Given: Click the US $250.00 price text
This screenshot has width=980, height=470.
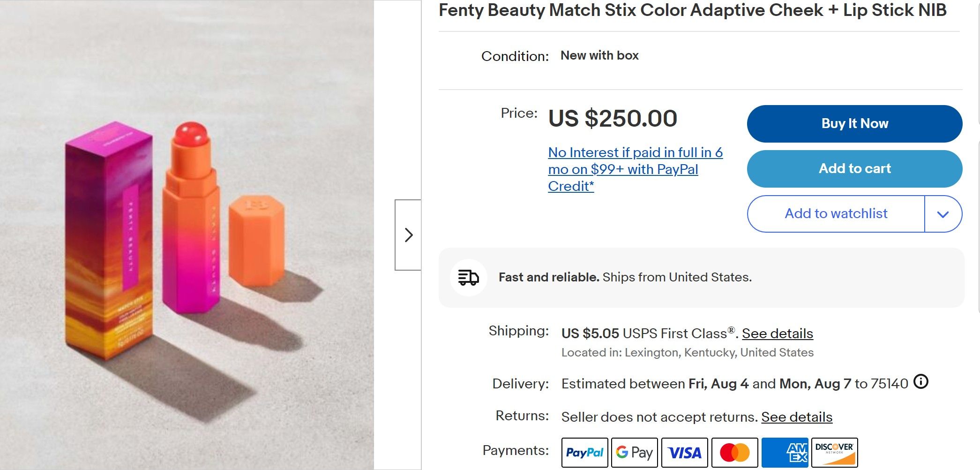Looking at the screenshot, I should tap(613, 118).
